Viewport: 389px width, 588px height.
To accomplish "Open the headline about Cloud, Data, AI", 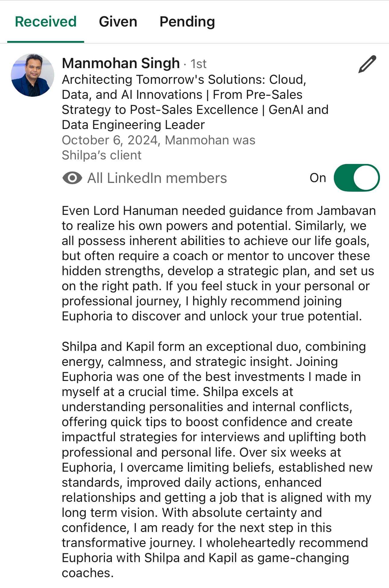I will coord(195,102).
